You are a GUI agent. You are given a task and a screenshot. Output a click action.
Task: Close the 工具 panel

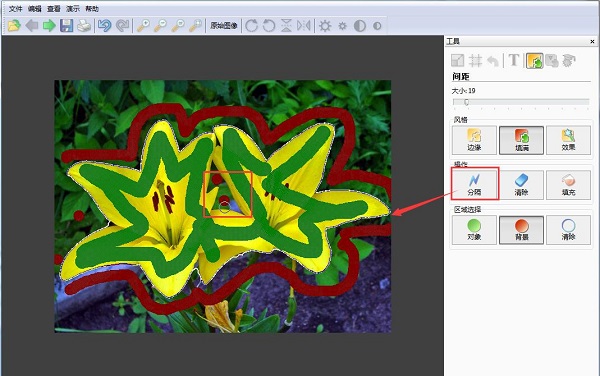(592, 41)
